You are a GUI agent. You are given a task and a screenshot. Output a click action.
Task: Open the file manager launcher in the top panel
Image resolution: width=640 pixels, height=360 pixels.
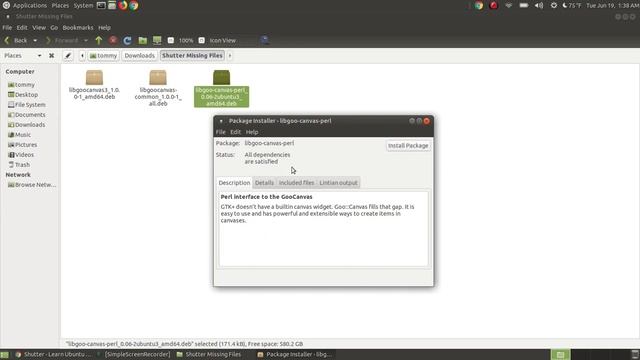(x=112, y=5)
